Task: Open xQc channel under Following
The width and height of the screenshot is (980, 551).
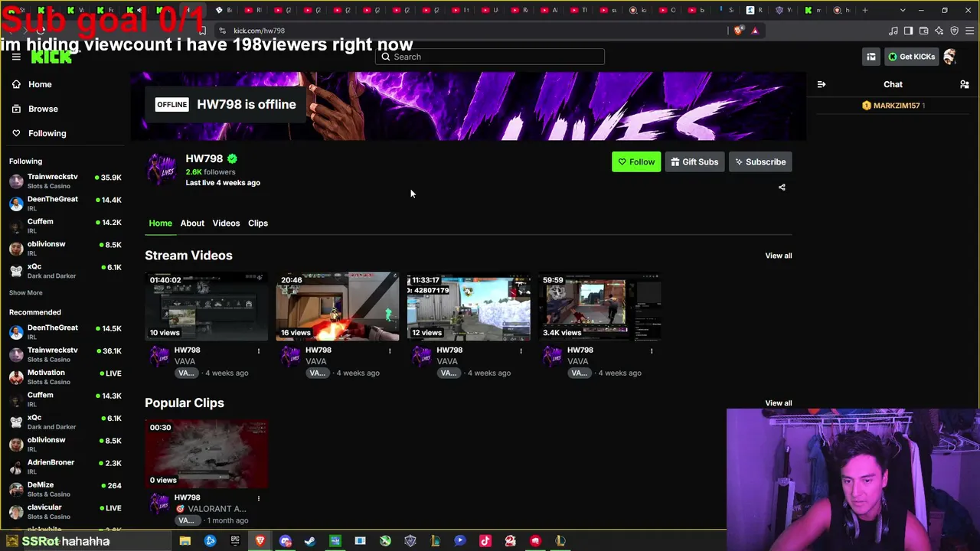Action: 65,270
